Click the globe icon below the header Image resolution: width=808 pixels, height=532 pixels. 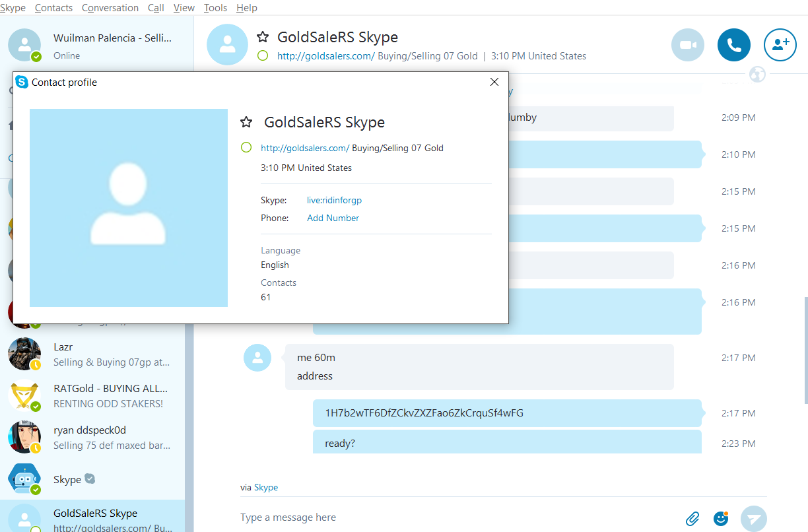[758, 75]
